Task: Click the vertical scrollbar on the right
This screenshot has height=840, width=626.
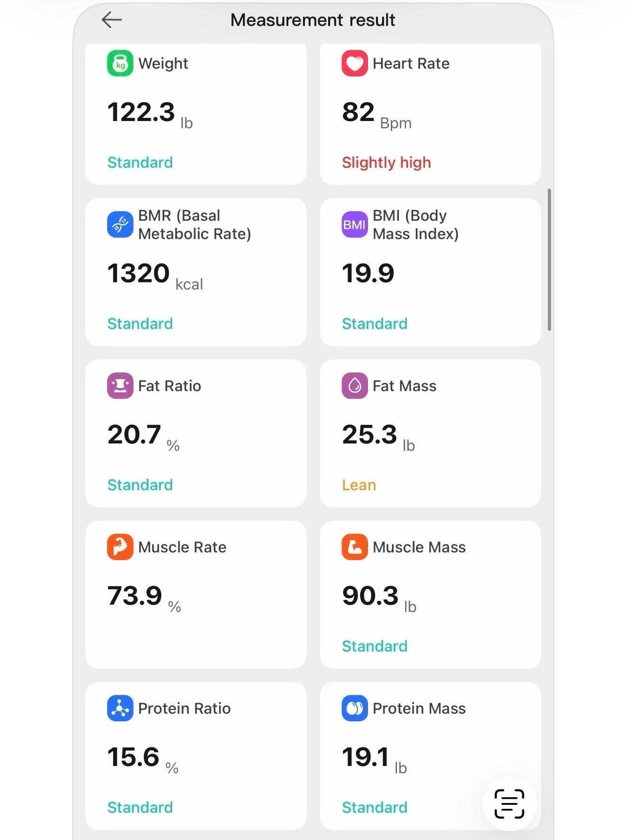Action: coord(549,260)
